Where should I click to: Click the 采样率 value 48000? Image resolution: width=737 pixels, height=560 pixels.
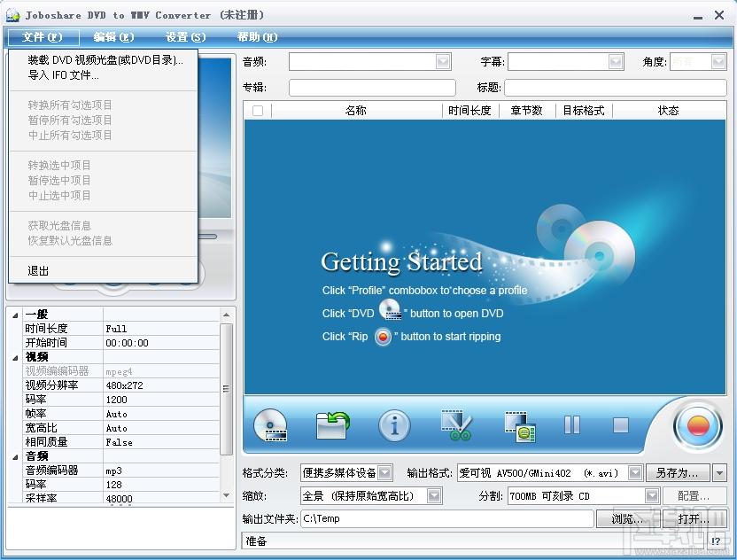coord(161,498)
